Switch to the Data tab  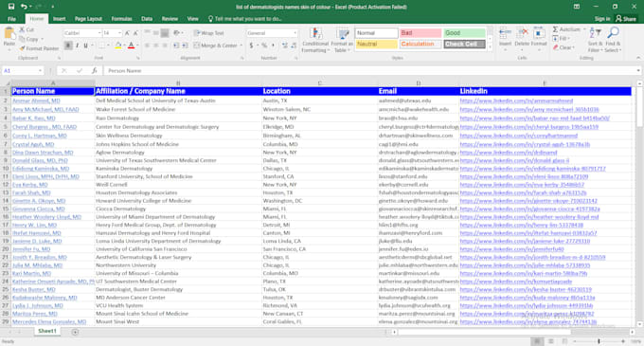point(147,19)
